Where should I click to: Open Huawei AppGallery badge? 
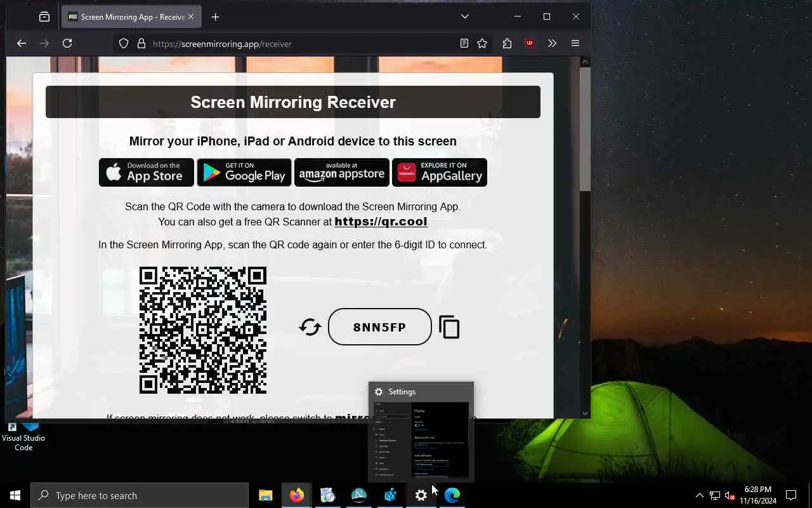click(x=440, y=172)
